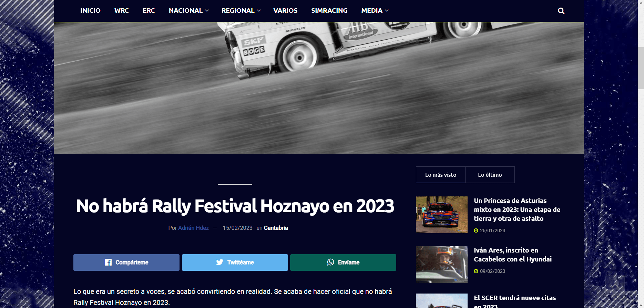Click the Facebook logo in Compárteme button
The image size is (644, 308).
click(x=108, y=262)
